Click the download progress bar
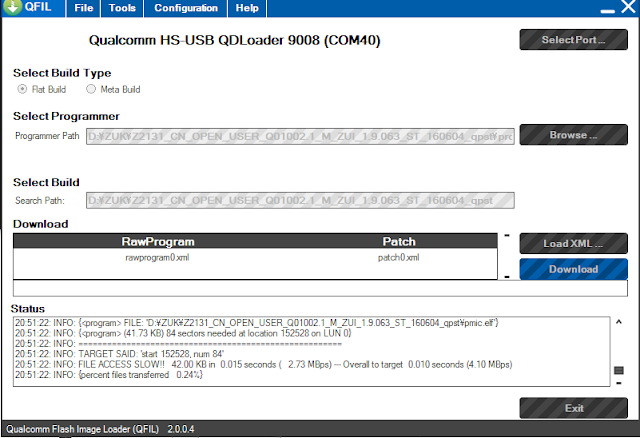Viewport: 640px width, 438px height. point(320,288)
